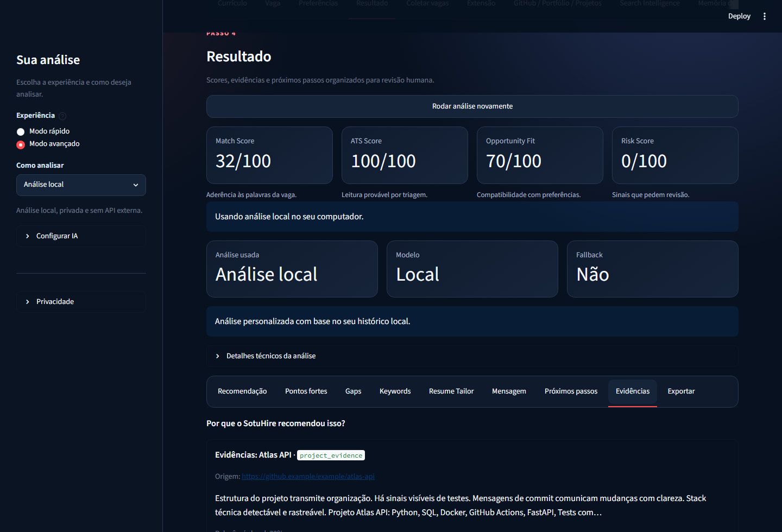Click the ATS Score 100/100 value
This screenshot has width=782, height=532.
tap(383, 161)
